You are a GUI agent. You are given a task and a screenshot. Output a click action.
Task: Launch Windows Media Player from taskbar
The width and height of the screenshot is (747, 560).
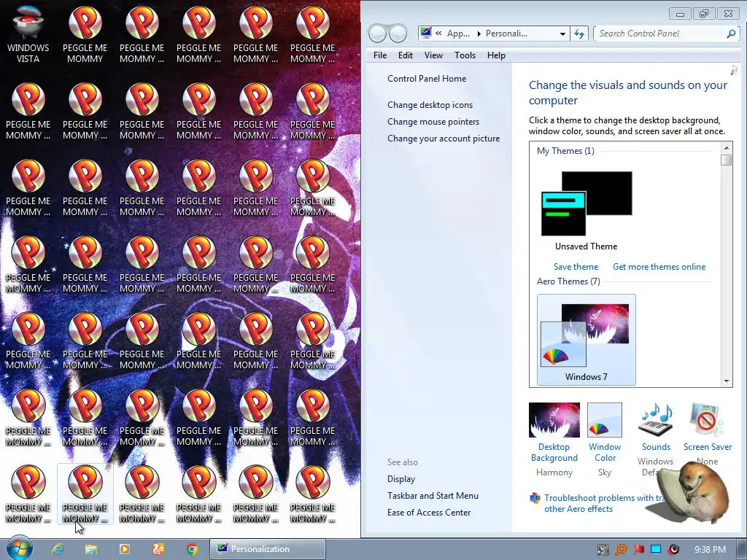point(124,549)
